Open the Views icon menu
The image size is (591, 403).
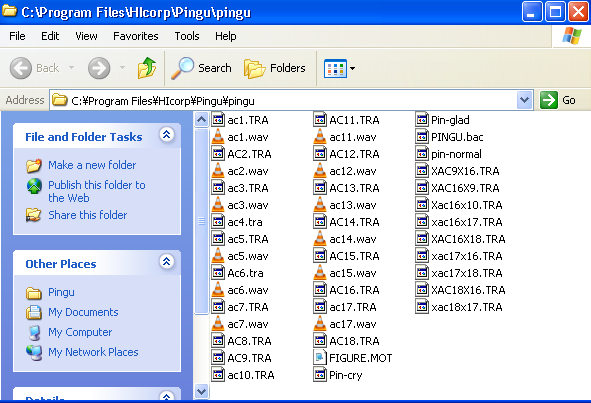pyautogui.click(x=335, y=69)
